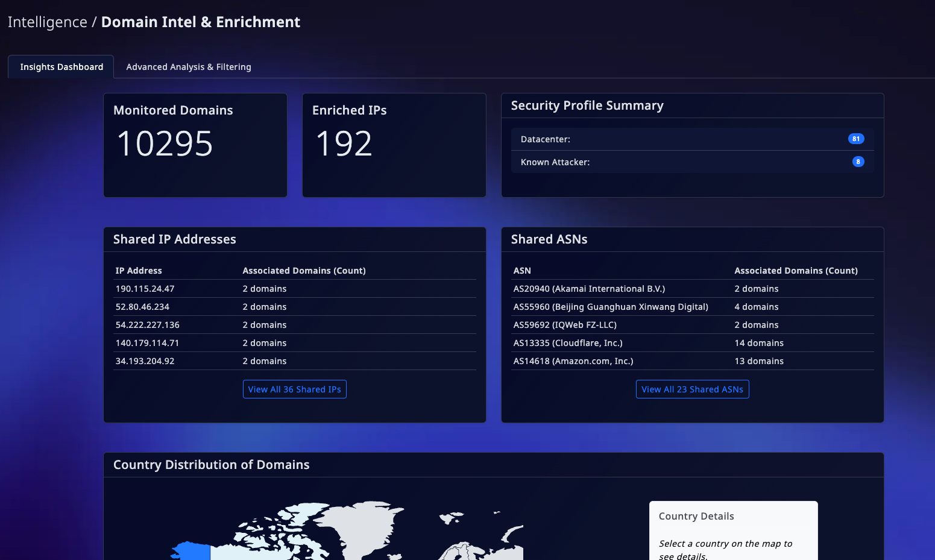Select IP address 52.80.46.234

(143, 307)
